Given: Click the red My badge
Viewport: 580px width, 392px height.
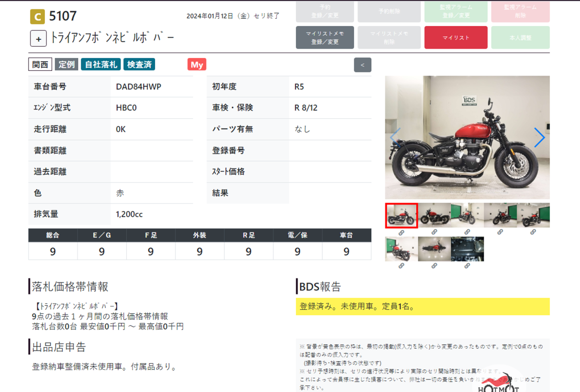Looking at the screenshot, I should tap(197, 65).
